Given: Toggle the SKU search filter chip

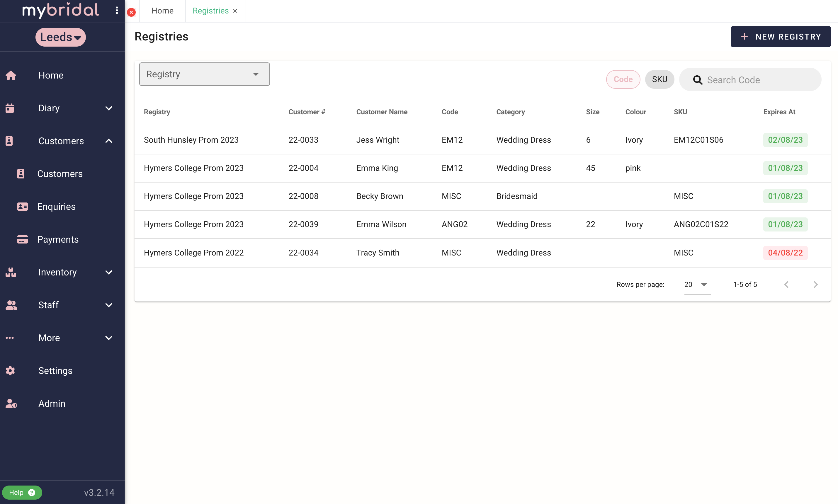Looking at the screenshot, I should 659,79.
